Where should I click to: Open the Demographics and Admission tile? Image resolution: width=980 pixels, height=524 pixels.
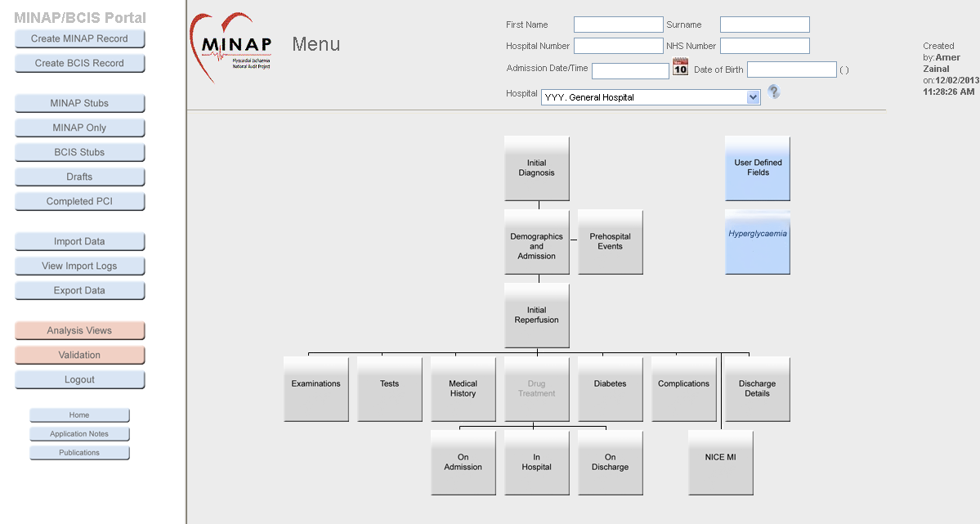click(x=536, y=243)
